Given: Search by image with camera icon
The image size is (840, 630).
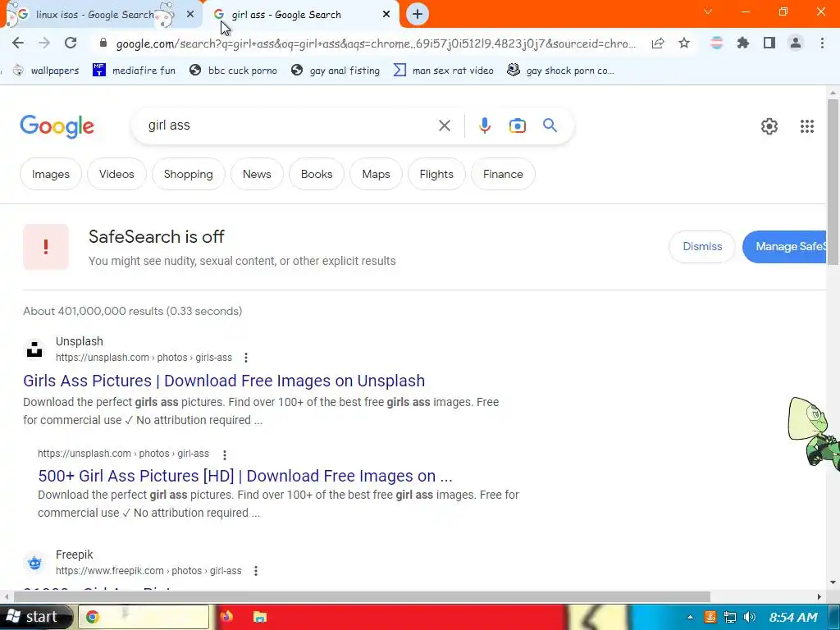Looking at the screenshot, I should [518, 126].
